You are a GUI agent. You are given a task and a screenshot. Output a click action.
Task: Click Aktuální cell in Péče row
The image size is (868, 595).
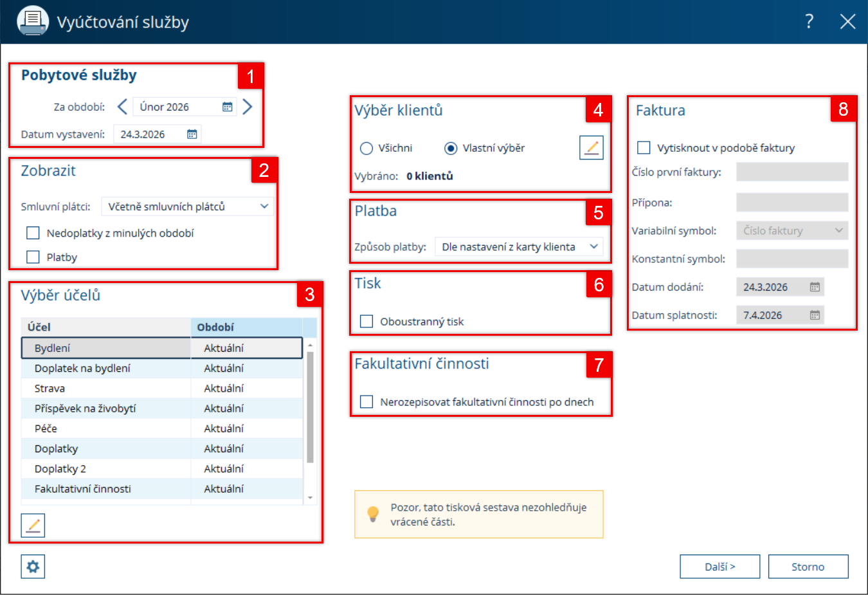(247, 428)
